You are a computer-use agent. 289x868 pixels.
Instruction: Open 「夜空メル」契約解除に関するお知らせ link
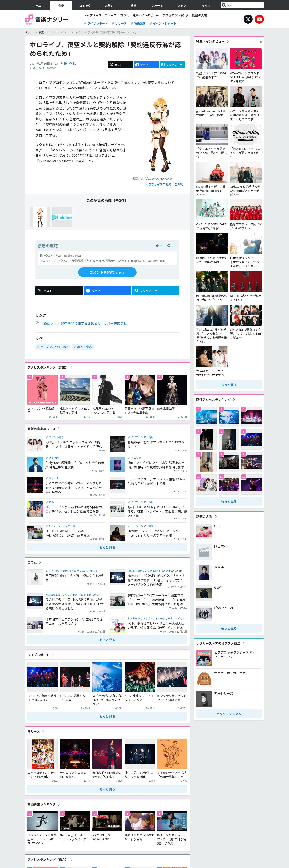84,324
